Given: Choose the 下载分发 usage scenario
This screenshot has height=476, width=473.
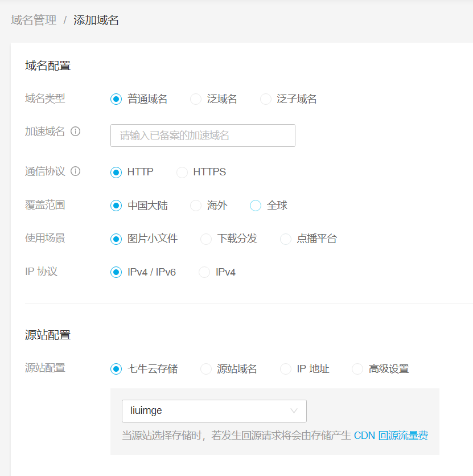Looking at the screenshot, I should pos(205,239).
